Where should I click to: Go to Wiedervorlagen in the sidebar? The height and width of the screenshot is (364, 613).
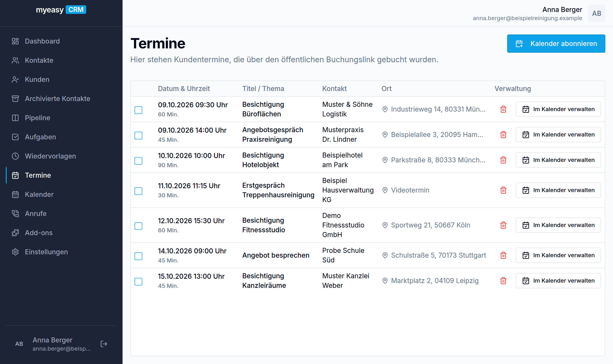pos(61,156)
